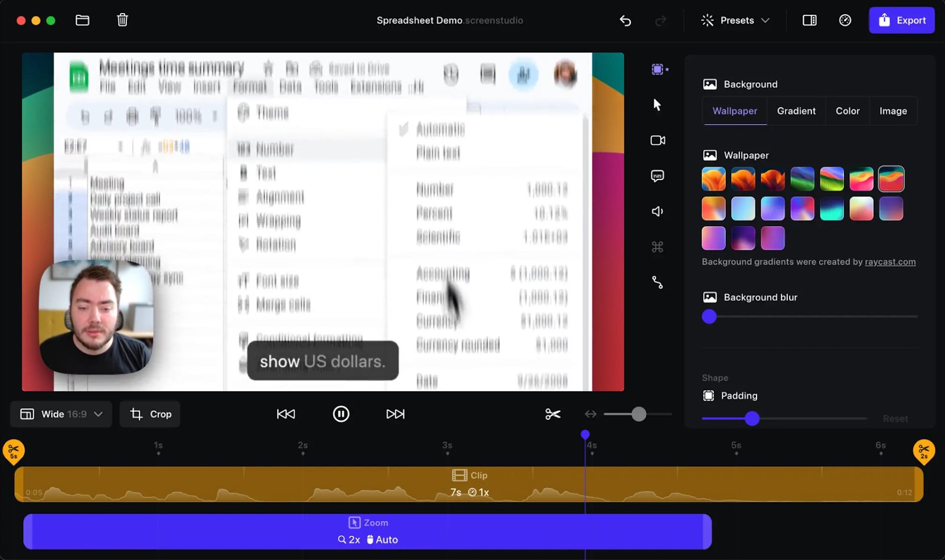Open the keyboard shortcuts command icon

(x=657, y=247)
